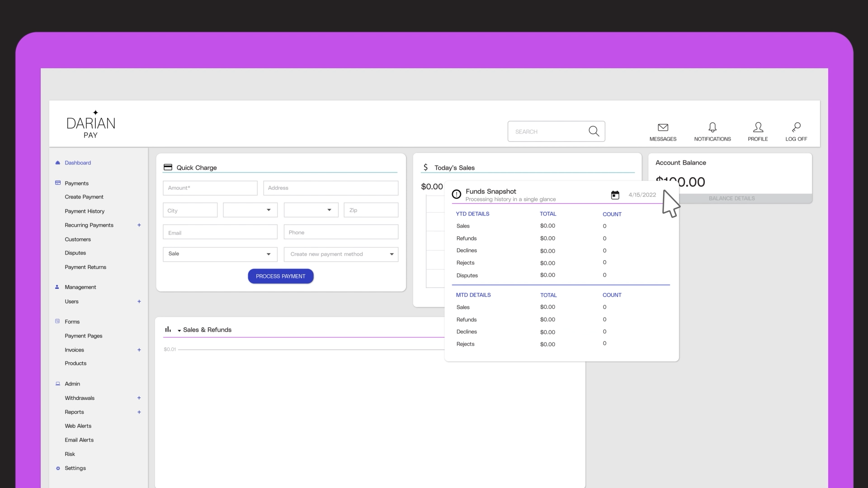Click the Sales & Refunds bar chart icon
868x488 pixels.
168,329
